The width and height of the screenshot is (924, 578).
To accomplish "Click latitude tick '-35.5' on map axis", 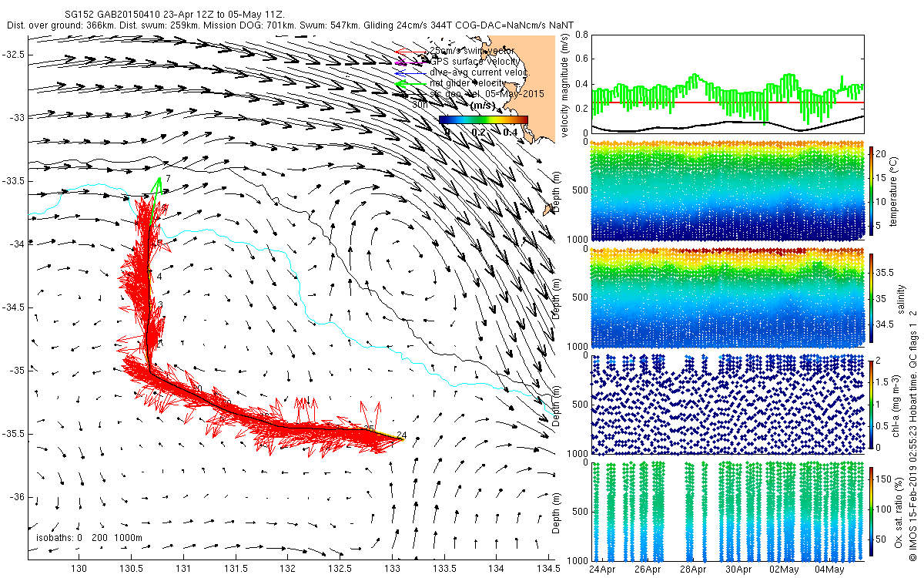I will click(12, 433).
